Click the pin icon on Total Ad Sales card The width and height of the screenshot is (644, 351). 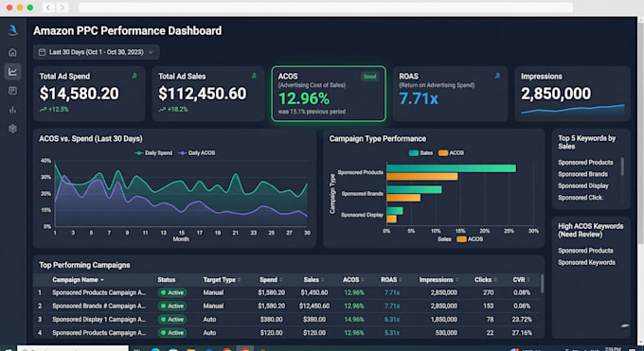click(x=254, y=76)
